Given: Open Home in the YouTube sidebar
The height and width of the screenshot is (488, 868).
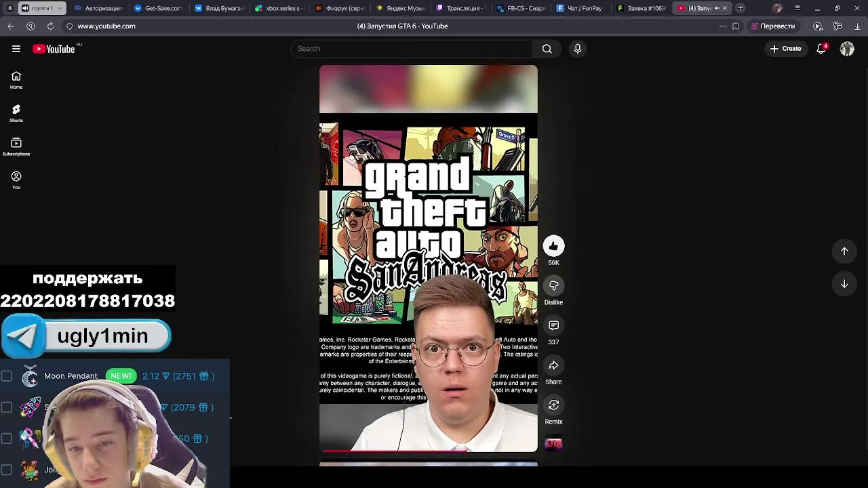Looking at the screenshot, I should (x=16, y=80).
